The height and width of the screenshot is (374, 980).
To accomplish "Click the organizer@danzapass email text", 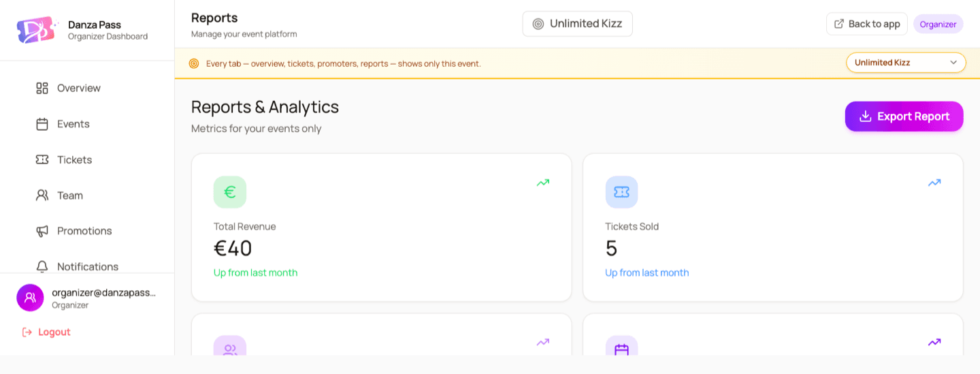I will pyautogui.click(x=103, y=292).
